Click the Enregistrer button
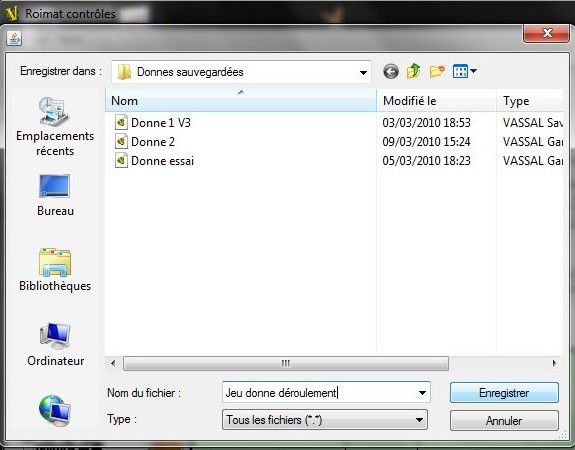 pyautogui.click(x=504, y=393)
